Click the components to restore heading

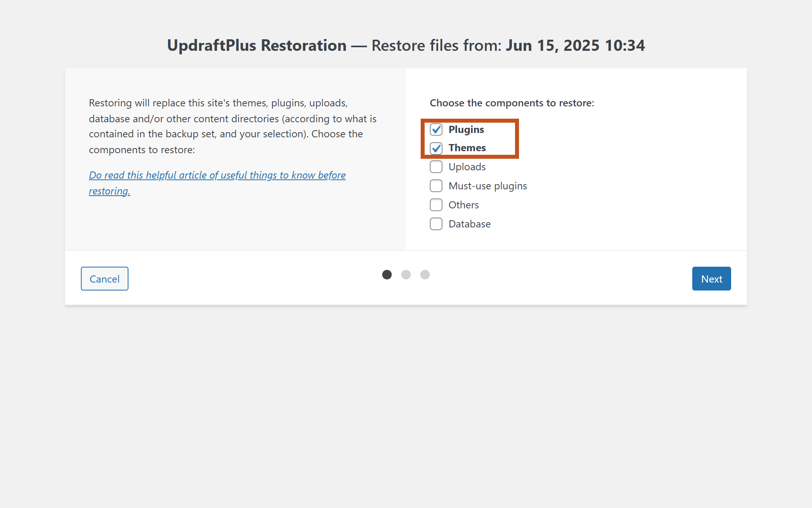[511, 103]
